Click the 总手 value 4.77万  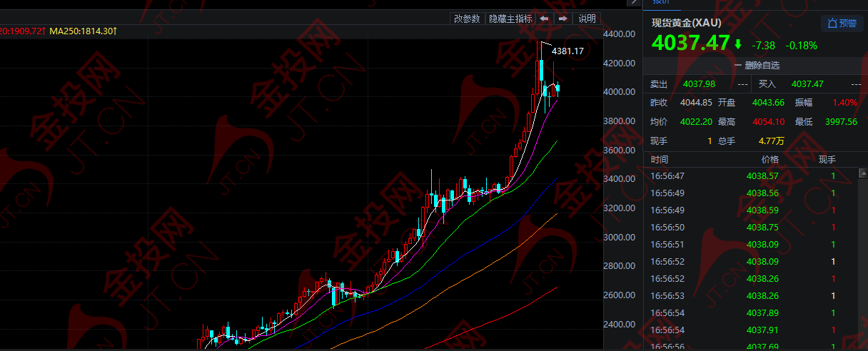point(770,141)
